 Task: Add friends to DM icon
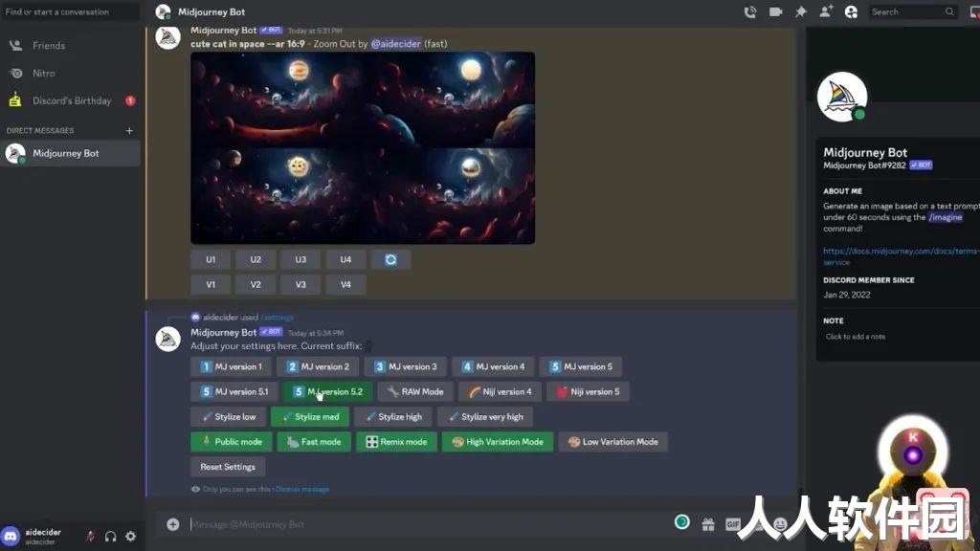tap(826, 11)
